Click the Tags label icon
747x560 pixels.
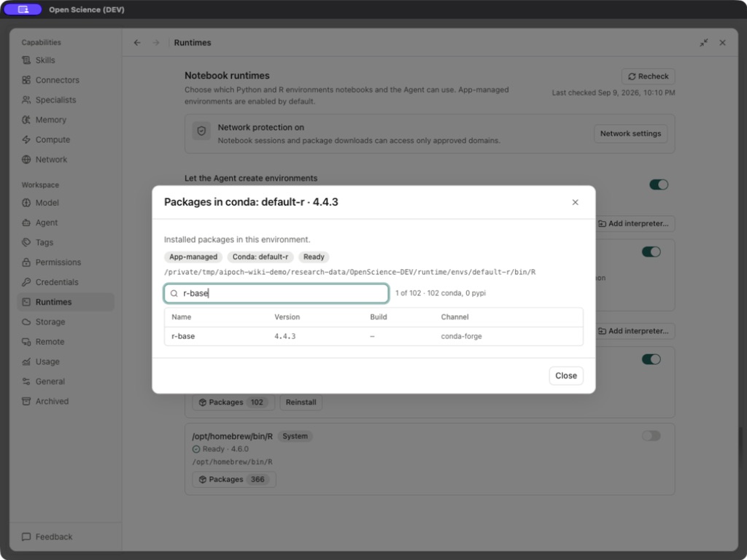click(x=26, y=242)
